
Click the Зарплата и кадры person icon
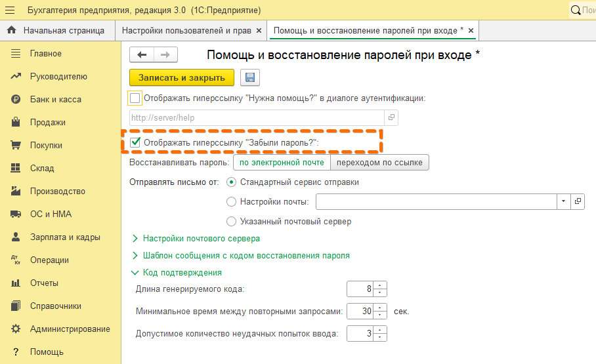(16, 237)
